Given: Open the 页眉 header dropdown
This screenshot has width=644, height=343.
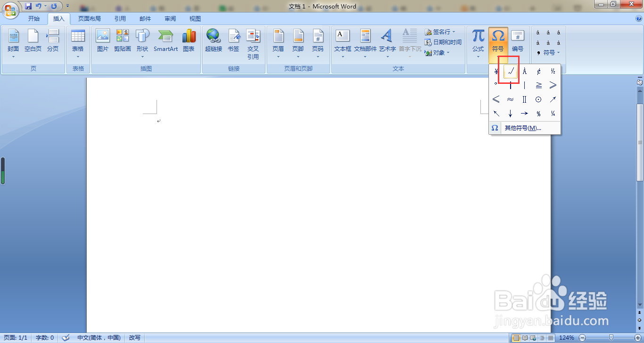Looking at the screenshot, I should (278, 43).
